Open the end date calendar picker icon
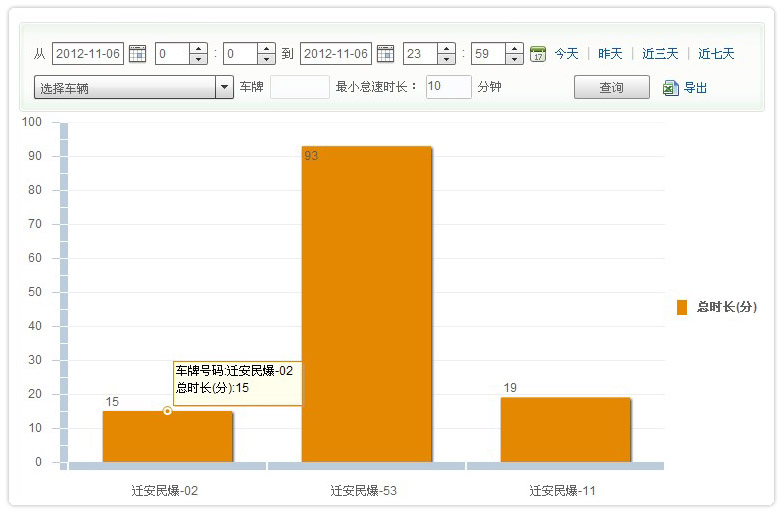The width and height of the screenshot is (784, 515). tap(386, 54)
